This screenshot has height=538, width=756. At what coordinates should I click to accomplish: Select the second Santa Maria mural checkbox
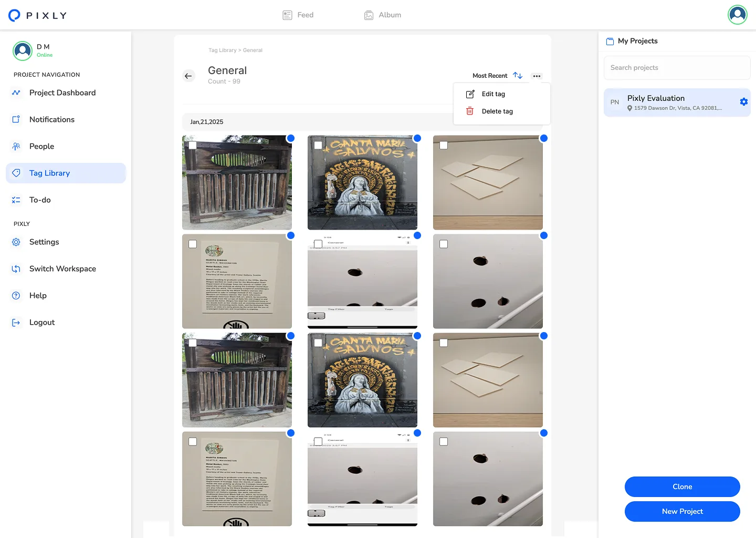pos(318,343)
